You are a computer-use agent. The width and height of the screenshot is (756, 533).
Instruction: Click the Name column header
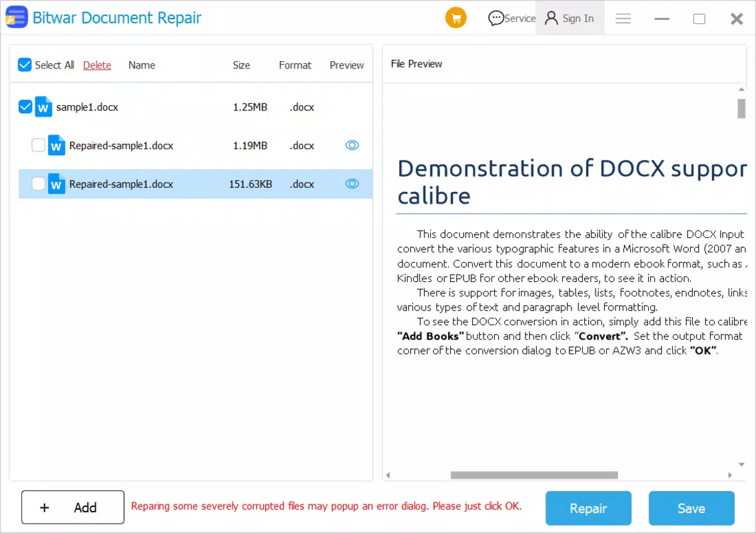pyautogui.click(x=142, y=65)
